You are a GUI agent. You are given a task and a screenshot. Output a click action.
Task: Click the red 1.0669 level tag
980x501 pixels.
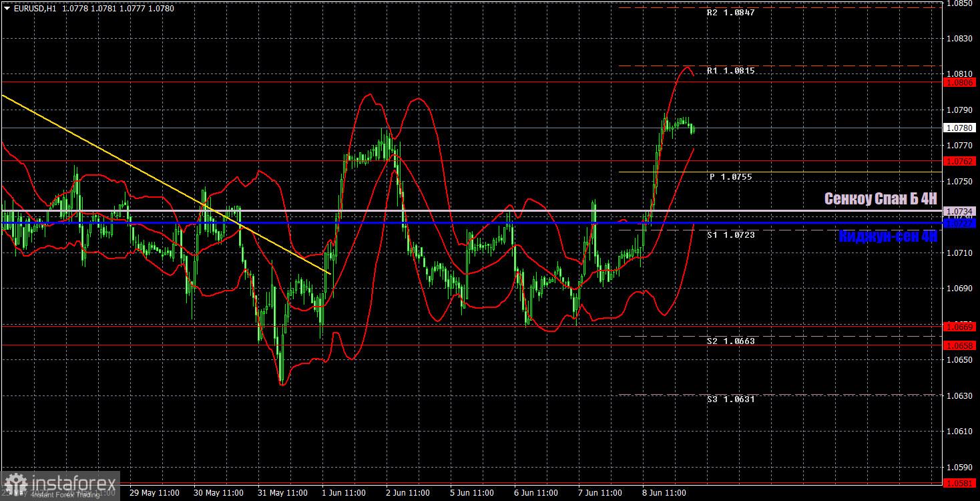coord(961,326)
